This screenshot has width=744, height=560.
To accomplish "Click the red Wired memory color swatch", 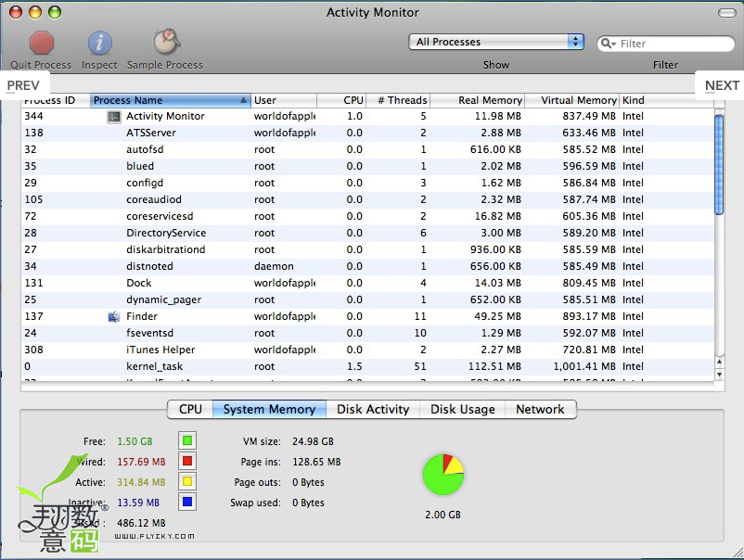I will pyautogui.click(x=187, y=461).
